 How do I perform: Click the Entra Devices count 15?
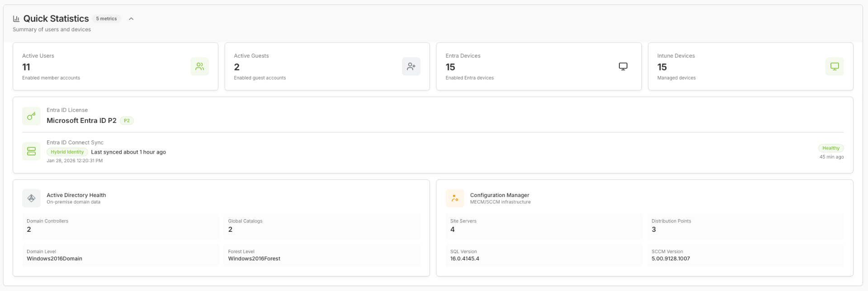tap(450, 67)
